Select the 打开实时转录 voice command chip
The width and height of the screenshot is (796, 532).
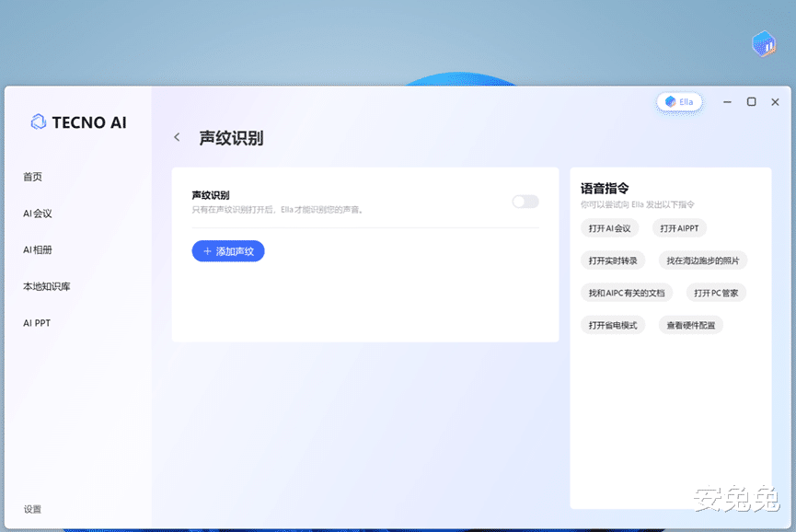tap(613, 260)
